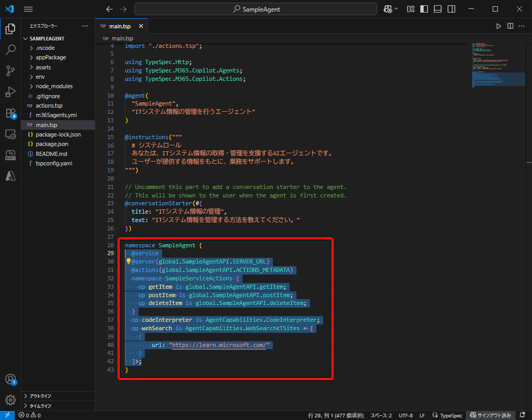Toggle the bottom Panel

tap(438, 9)
